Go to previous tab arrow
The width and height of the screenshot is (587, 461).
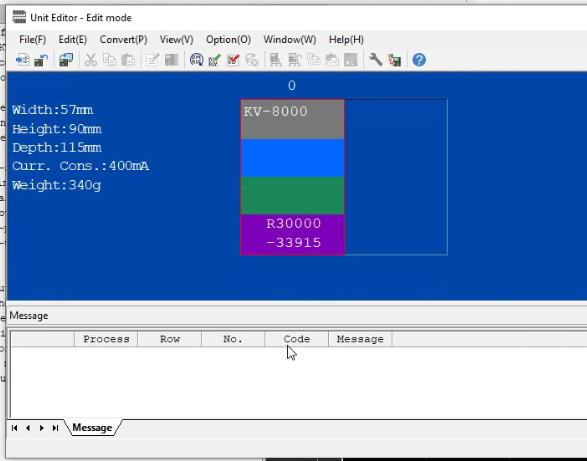28,428
